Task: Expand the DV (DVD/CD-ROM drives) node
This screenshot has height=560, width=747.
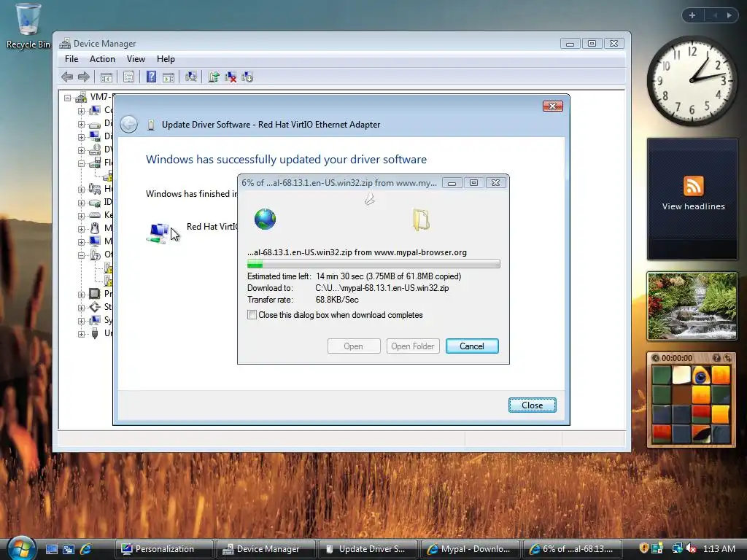Action: tap(81, 150)
